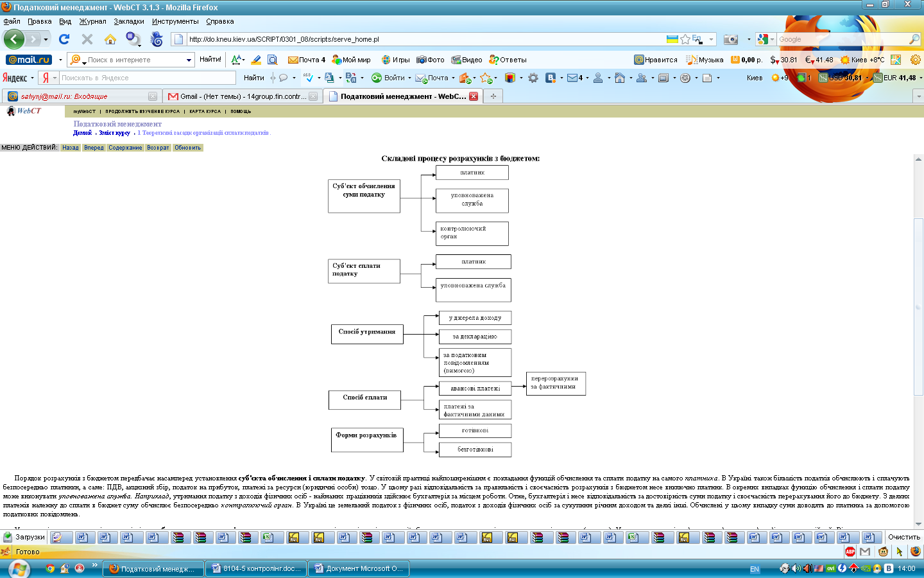Open the Файл menu
Image resolution: width=924 pixels, height=578 pixels.
[12, 21]
